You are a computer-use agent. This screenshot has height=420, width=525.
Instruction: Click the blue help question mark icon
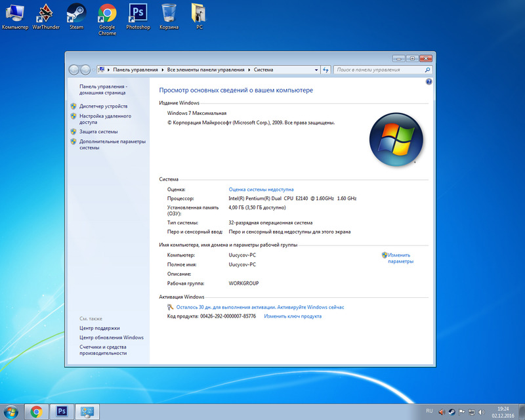tap(429, 82)
